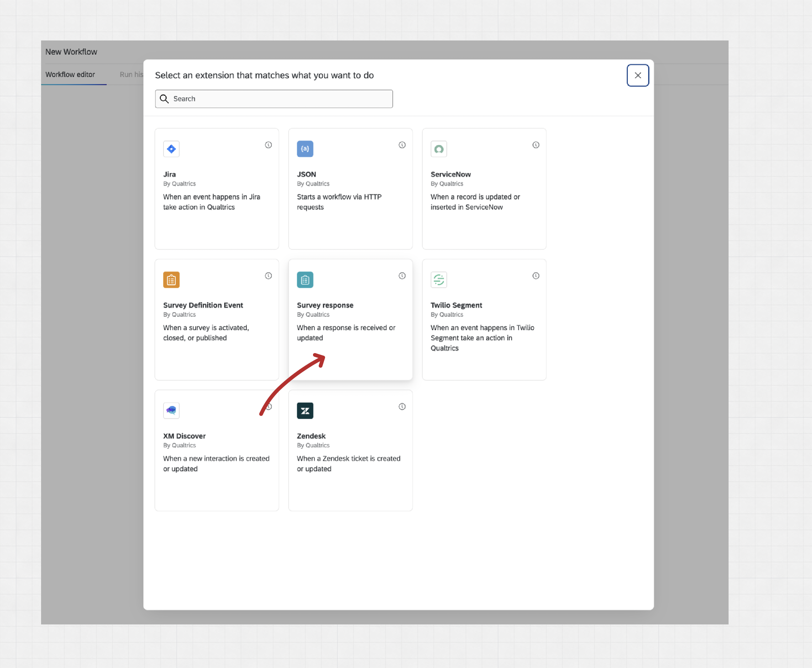Click the JSON extension icon
This screenshot has height=668, width=812.
[x=305, y=149]
